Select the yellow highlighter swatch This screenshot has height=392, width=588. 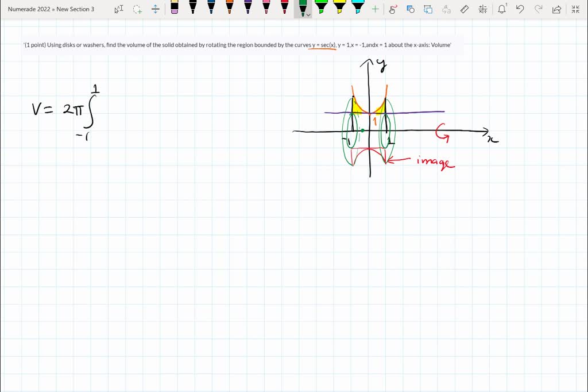pyautogui.click(x=340, y=8)
